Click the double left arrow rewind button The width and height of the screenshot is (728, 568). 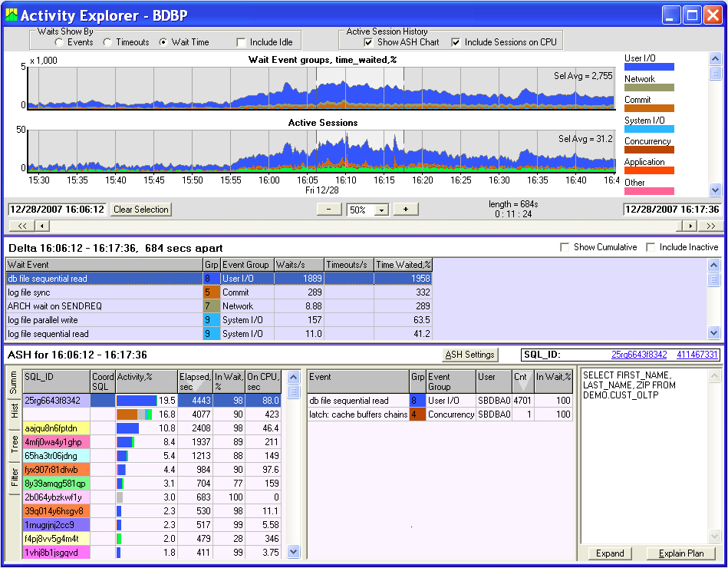[21, 226]
